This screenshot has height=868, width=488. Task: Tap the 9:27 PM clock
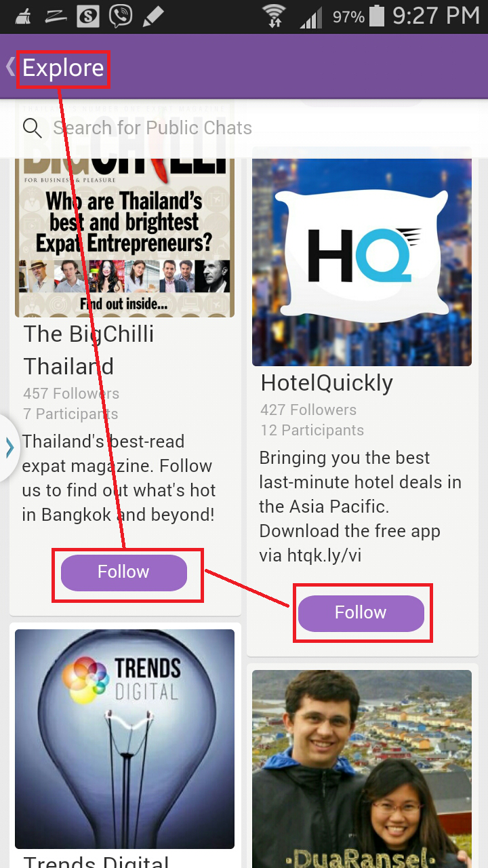tap(436, 16)
